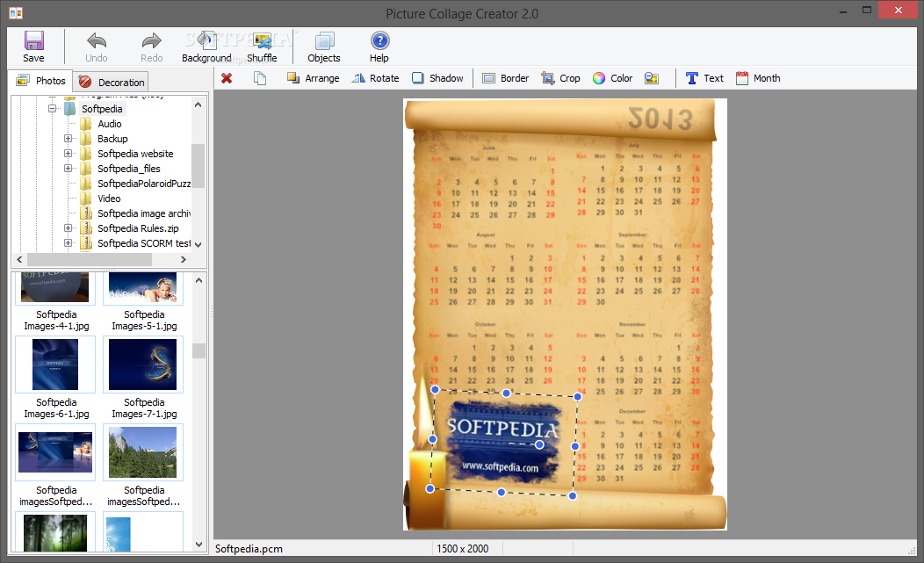This screenshot has height=563, width=924.
Task: Click the Redo arrow
Action: click(151, 40)
